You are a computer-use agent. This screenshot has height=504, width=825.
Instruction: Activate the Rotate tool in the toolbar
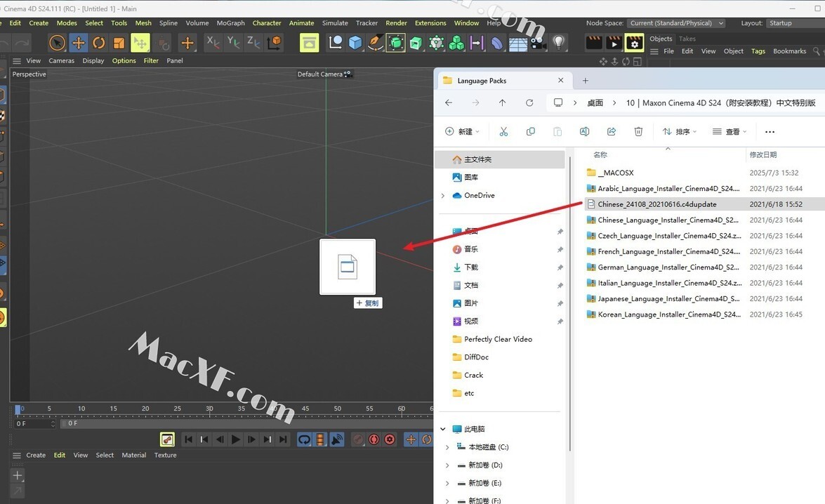tap(99, 43)
